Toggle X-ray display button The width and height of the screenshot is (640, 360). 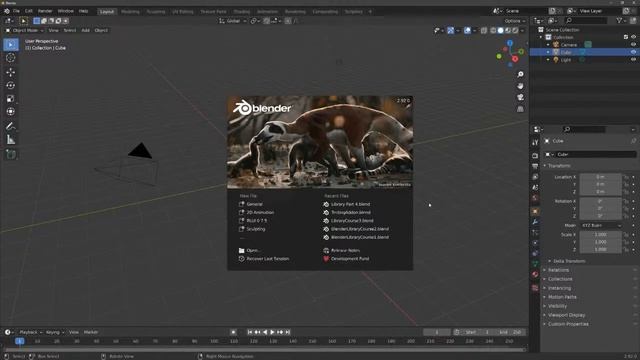click(484, 30)
